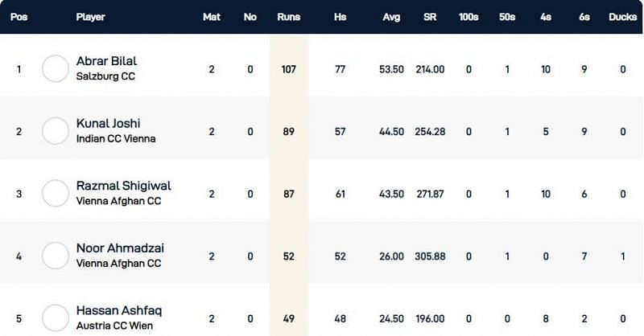Click Abrar Bilal's avatar placeholder circle
644x336 pixels.
pyautogui.click(x=56, y=69)
